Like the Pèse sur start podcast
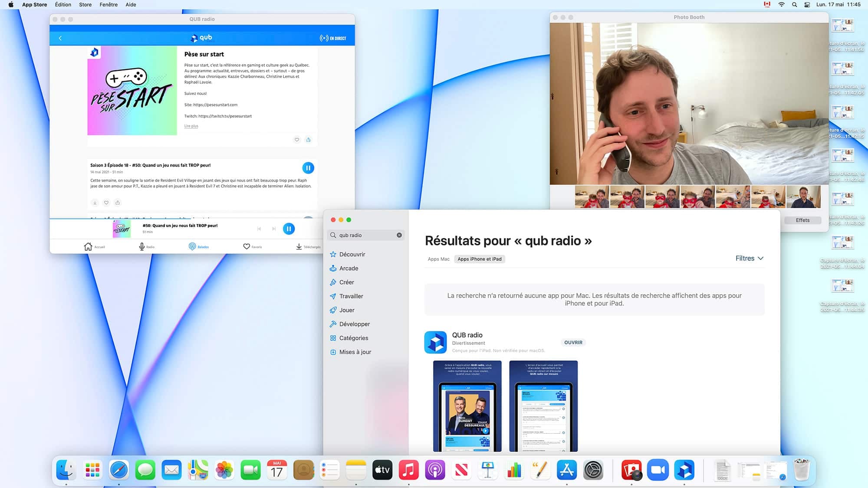 click(297, 140)
